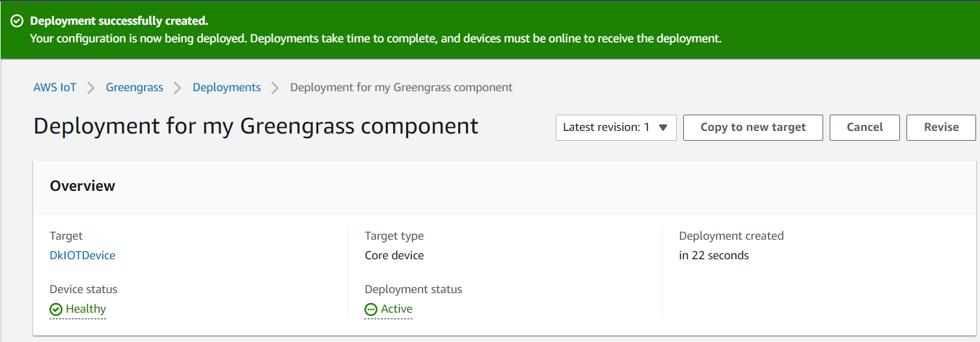Screen dimensions: 980x342
Task: Open the Latest revision dropdown arrow
Action: (x=663, y=128)
